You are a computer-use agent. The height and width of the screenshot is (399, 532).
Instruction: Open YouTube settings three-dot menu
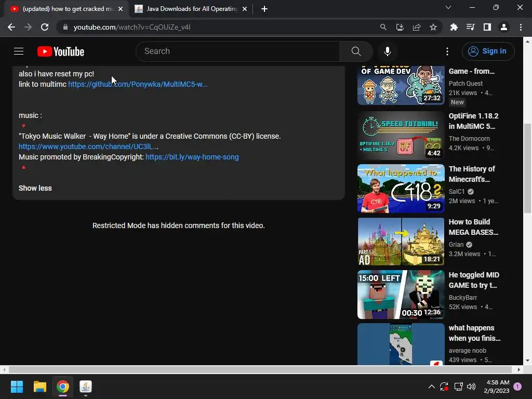pos(447,51)
